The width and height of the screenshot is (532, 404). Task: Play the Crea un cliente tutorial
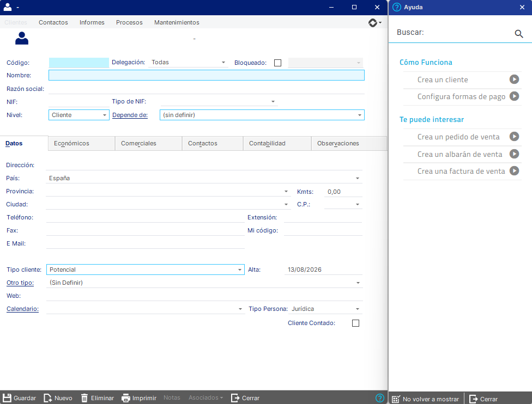point(514,79)
